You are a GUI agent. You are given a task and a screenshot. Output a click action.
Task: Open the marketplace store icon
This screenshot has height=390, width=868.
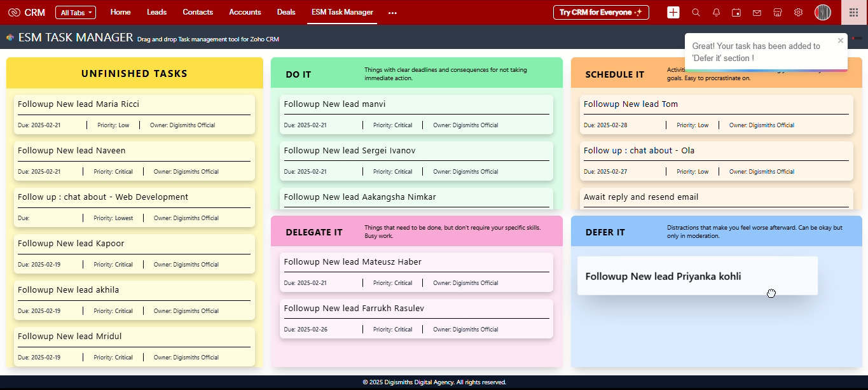(x=777, y=13)
